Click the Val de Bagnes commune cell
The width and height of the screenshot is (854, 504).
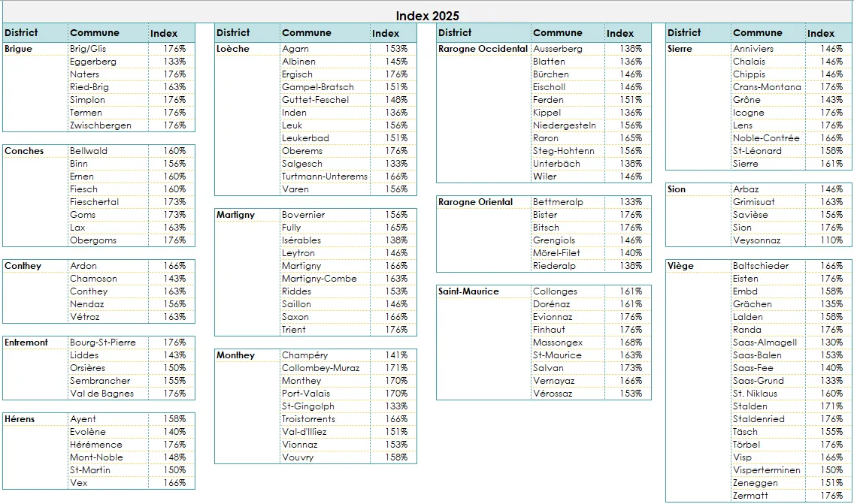click(101, 393)
